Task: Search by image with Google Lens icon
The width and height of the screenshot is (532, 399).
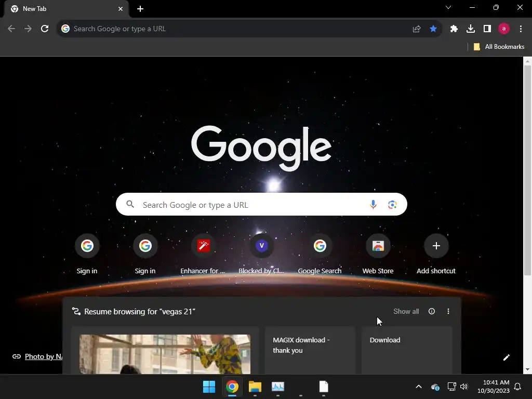Action: click(392, 205)
